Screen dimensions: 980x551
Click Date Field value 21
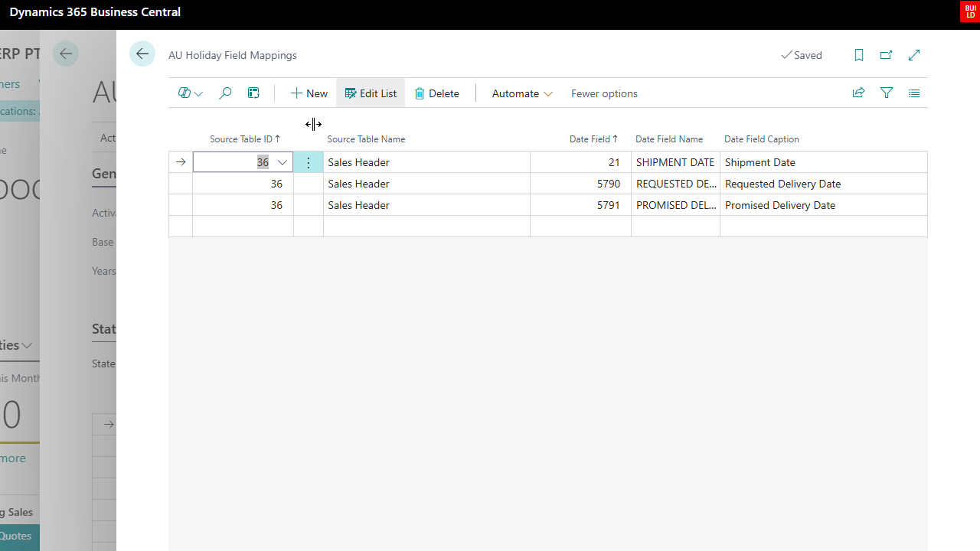(x=580, y=162)
